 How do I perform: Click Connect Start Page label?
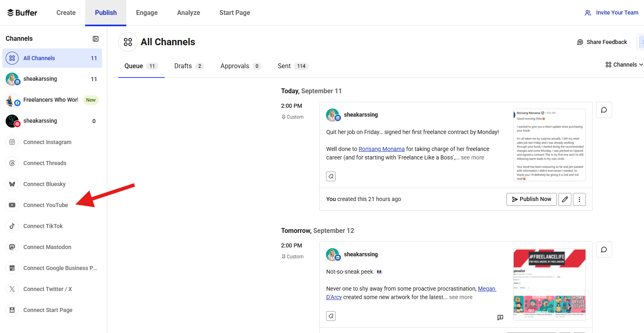click(48, 310)
